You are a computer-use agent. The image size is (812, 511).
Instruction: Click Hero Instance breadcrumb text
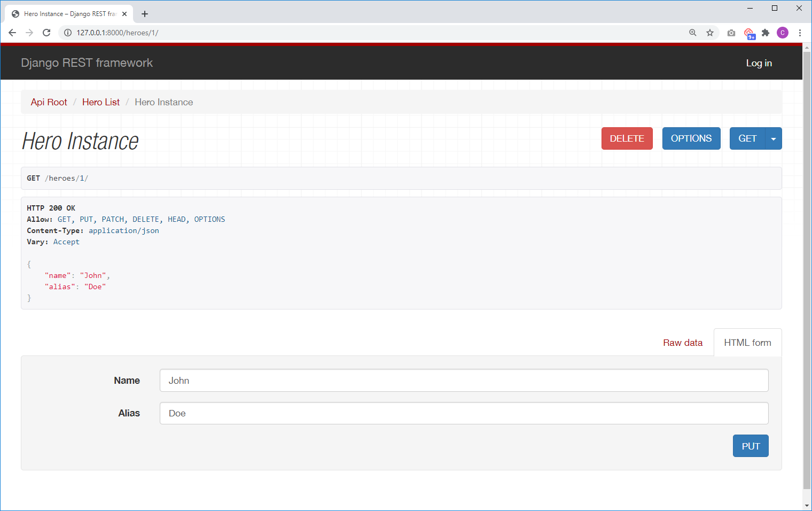pos(163,102)
